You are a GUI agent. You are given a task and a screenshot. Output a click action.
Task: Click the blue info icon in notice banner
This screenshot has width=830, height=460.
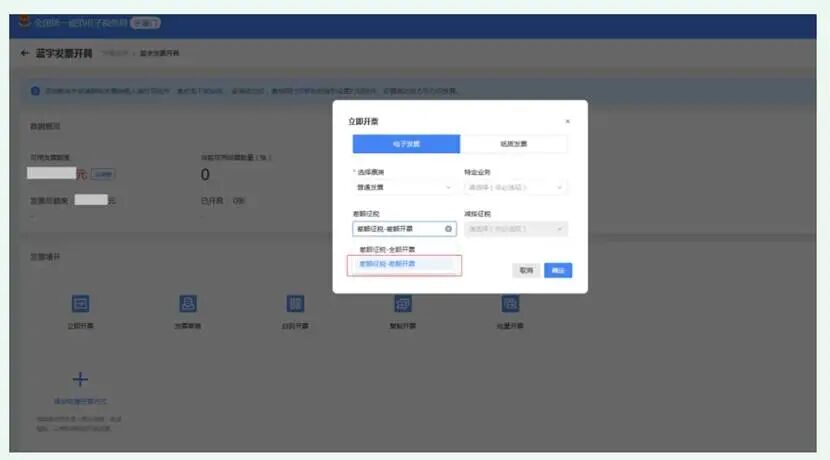pyautogui.click(x=35, y=91)
